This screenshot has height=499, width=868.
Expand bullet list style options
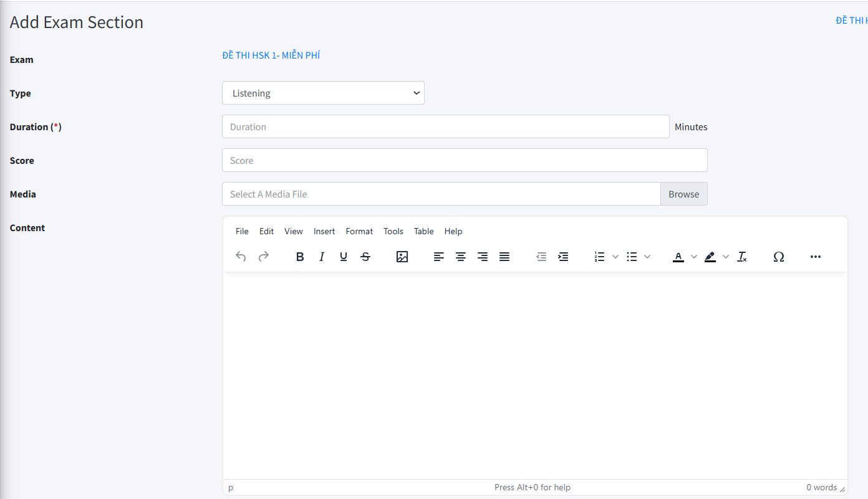647,257
